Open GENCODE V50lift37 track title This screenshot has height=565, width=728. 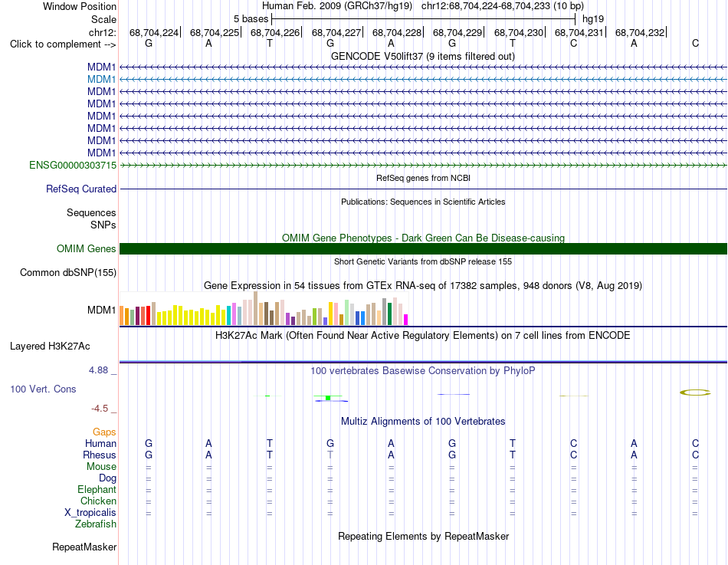tap(422, 56)
